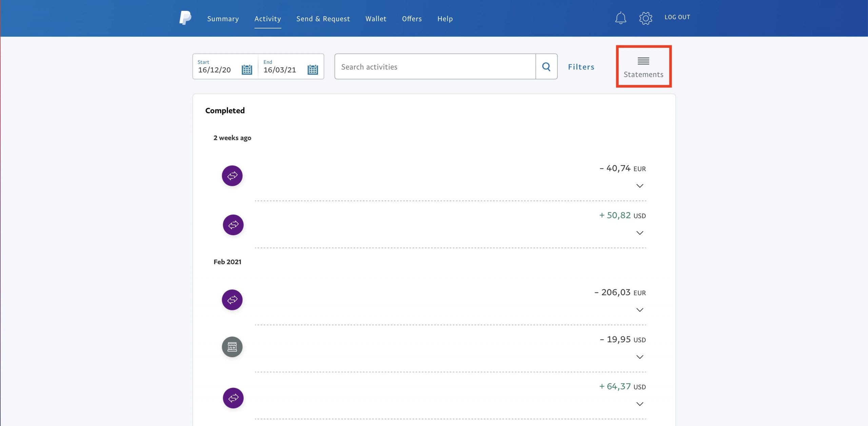Image resolution: width=868 pixels, height=426 pixels.
Task: Open the End date calendar picker
Action: click(x=312, y=70)
